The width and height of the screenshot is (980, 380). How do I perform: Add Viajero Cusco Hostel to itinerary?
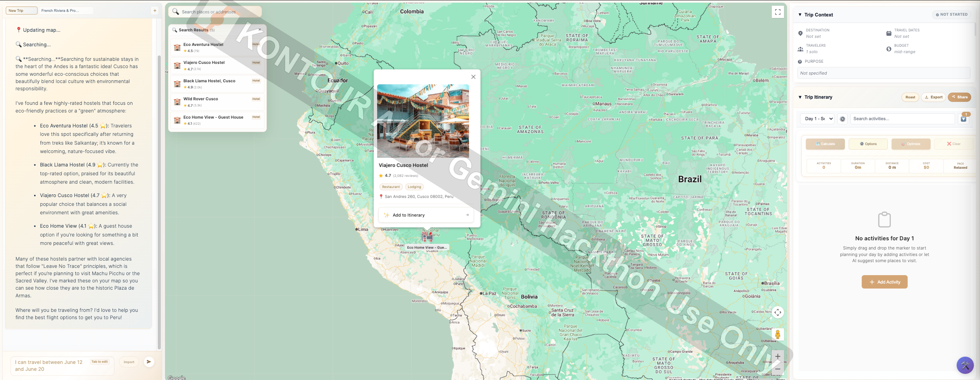pyautogui.click(x=426, y=215)
